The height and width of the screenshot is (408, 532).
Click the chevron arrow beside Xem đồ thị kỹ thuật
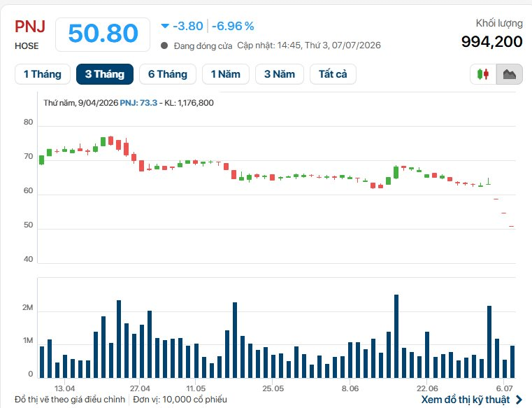point(519,400)
